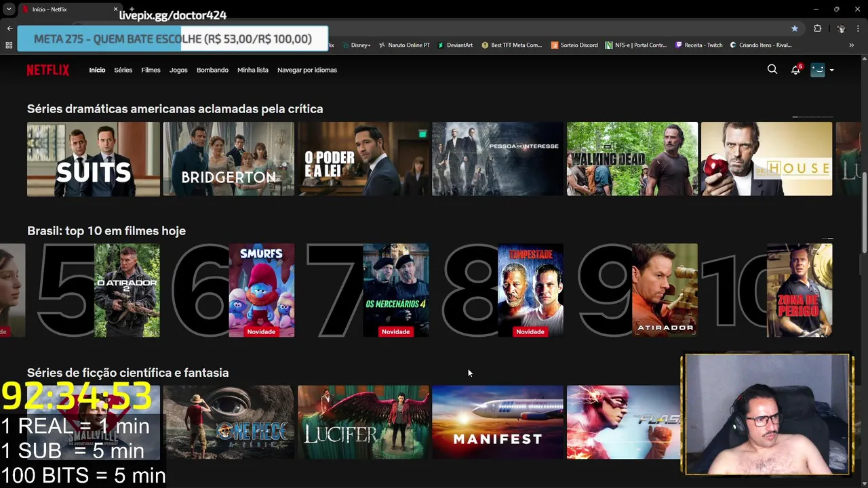868x488 pixels.
Task: Open the House series thumbnail
Action: [x=766, y=159]
